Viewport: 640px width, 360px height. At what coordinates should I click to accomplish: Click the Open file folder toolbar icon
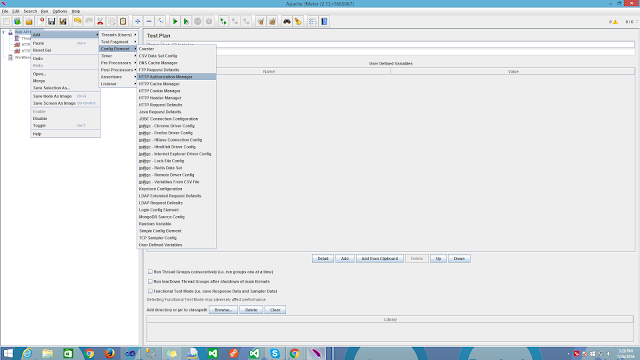(29, 21)
